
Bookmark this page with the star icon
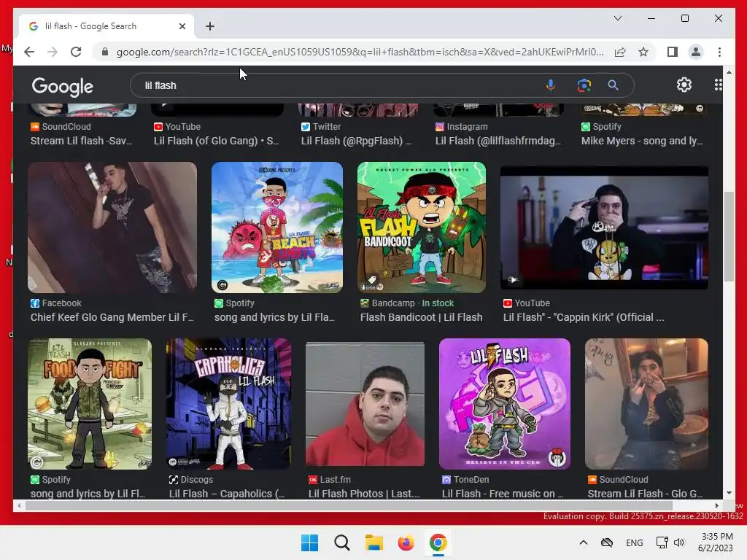[x=643, y=52]
